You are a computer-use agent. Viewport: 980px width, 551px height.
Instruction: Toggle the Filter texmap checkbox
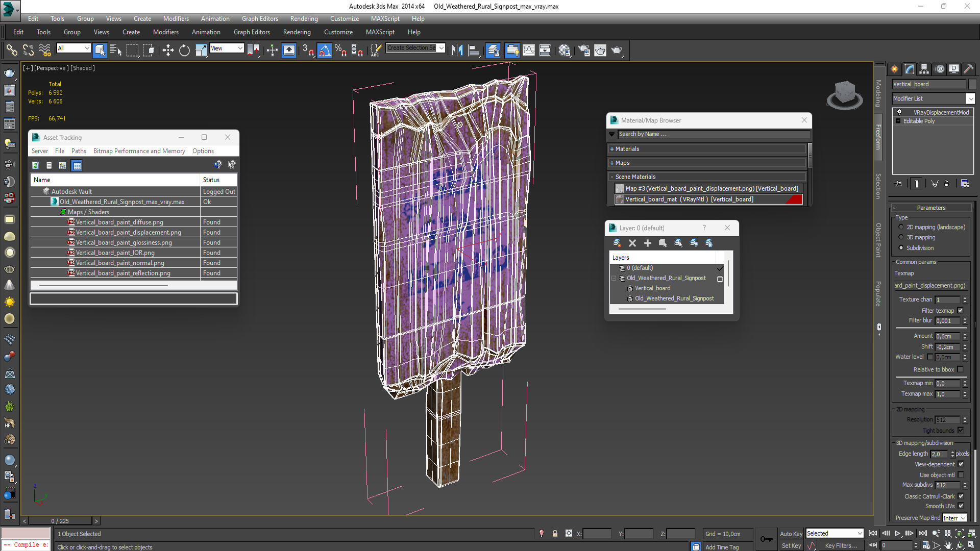point(960,310)
